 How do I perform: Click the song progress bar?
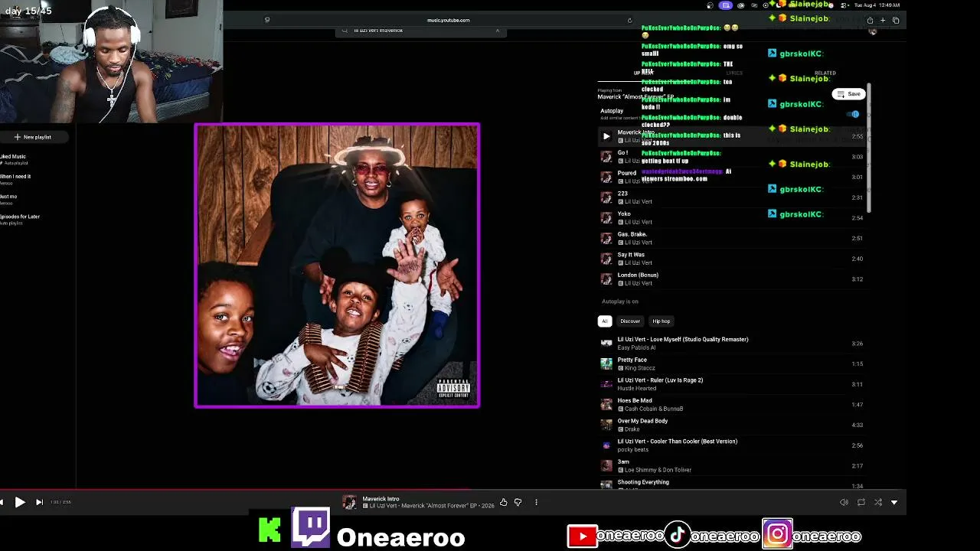coord(453,490)
